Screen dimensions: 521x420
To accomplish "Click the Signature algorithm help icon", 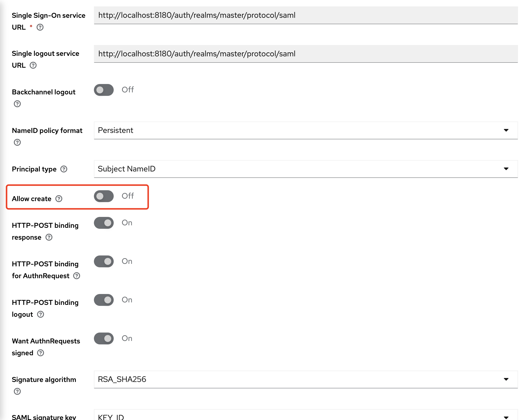I will pos(17,391).
